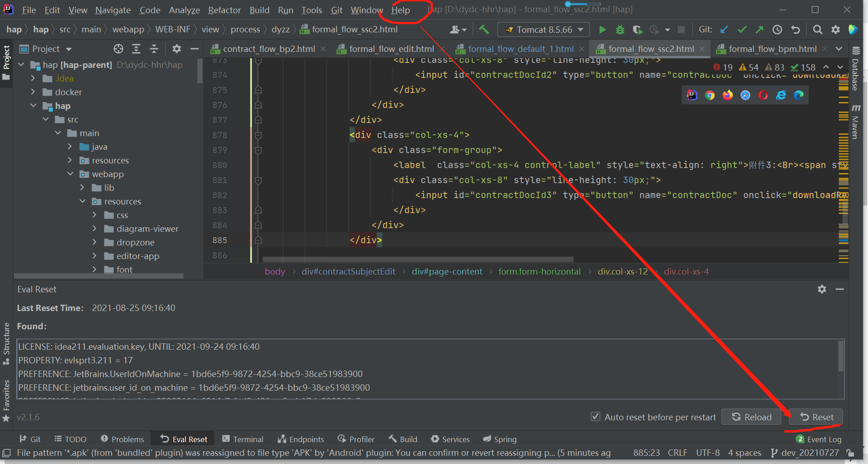
Task: Click the editor horizontal scrollbar
Action: [418, 260]
